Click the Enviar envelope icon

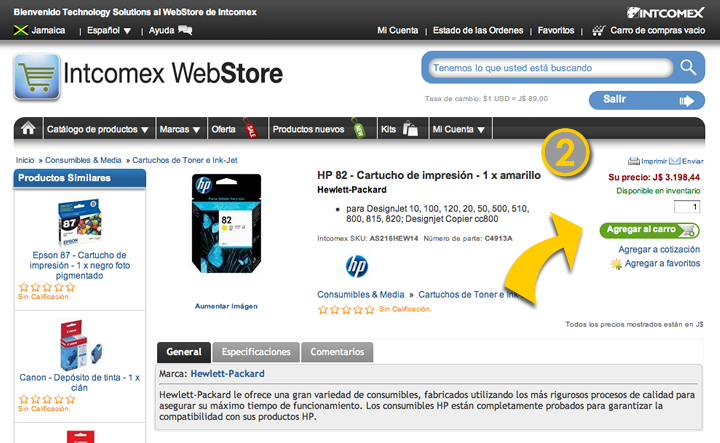pos(675,160)
